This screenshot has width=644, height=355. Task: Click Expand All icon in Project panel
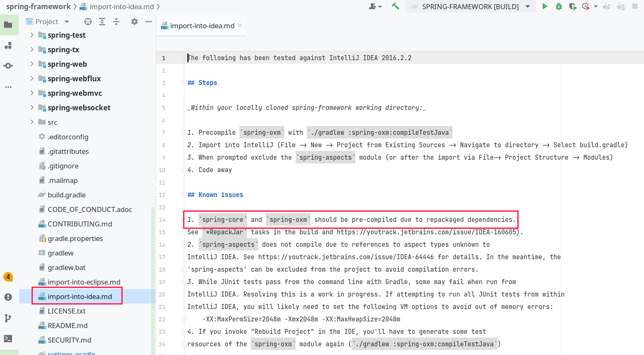pyautogui.click(x=102, y=22)
